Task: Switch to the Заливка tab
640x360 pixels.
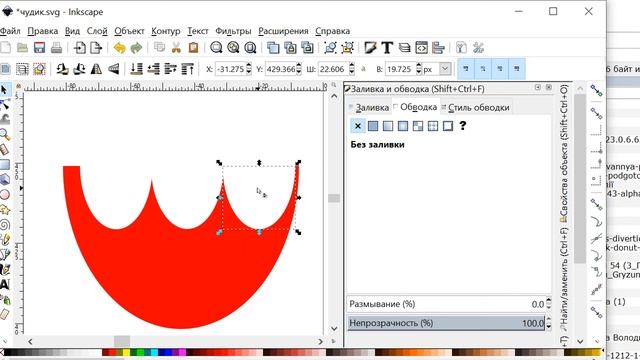Action: [369, 107]
